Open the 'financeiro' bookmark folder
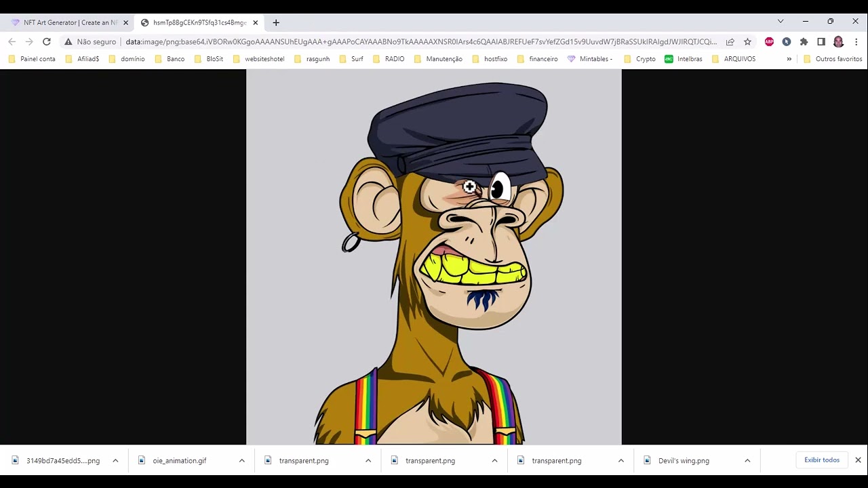 click(x=537, y=59)
